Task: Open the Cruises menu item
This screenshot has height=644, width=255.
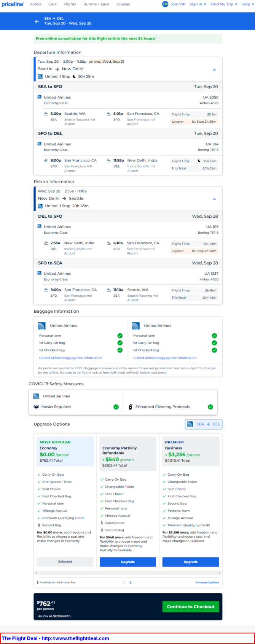Action: pyautogui.click(x=123, y=4)
